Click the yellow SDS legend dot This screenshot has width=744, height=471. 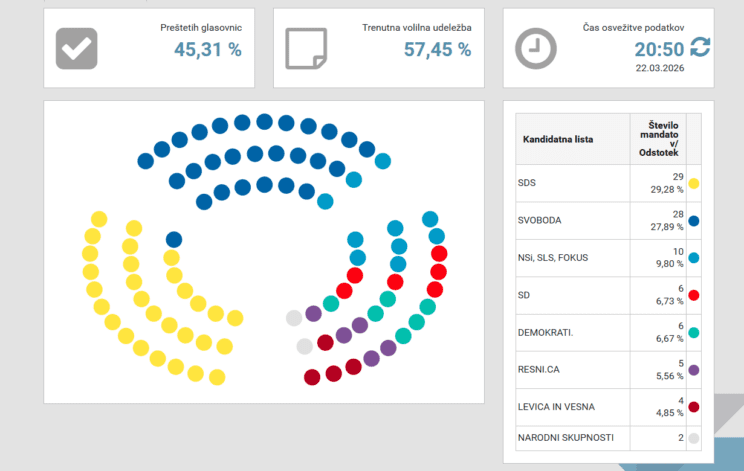coord(694,184)
